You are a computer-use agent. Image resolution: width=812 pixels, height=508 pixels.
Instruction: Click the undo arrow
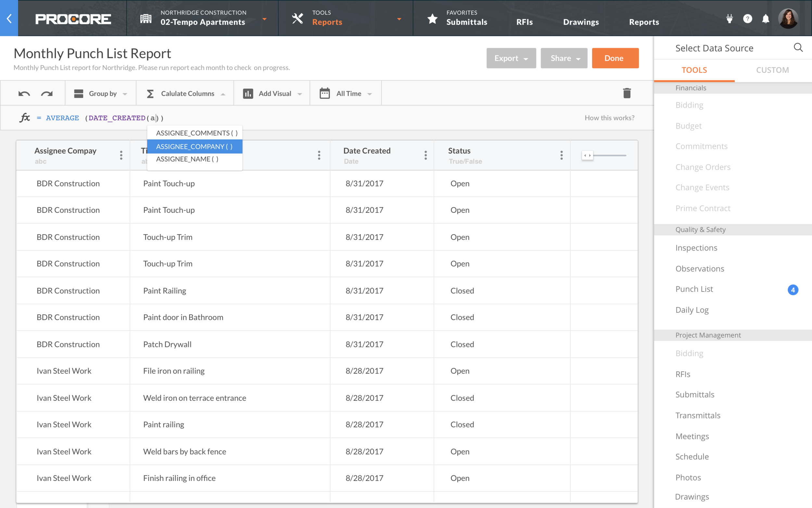tap(24, 94)
